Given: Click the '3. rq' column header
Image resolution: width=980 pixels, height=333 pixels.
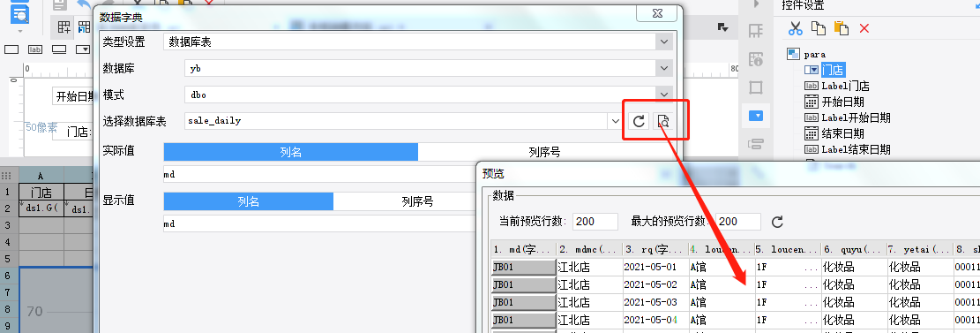Looking at the screenshot, I should coord(655,250).
